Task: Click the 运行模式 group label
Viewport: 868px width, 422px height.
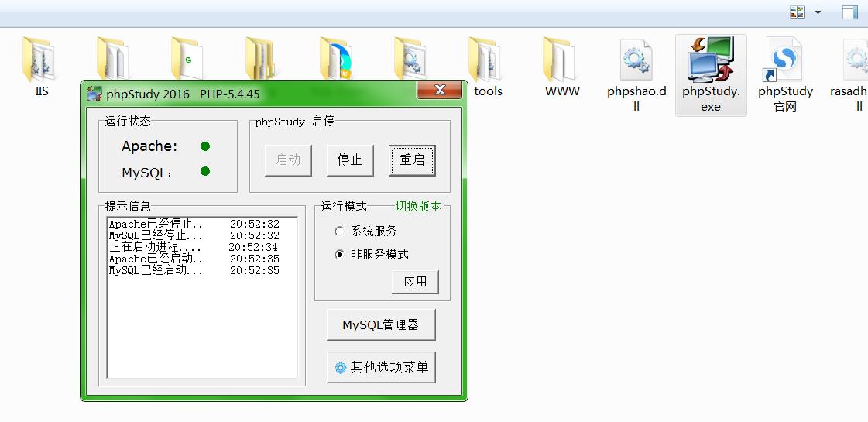Action: coord(344,207)
